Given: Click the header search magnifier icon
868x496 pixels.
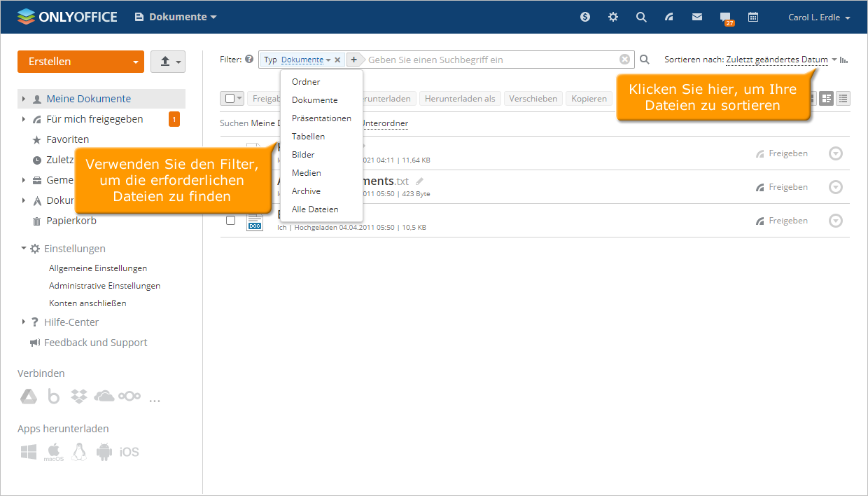Looking at the screenshot, I should click(641, 17).
